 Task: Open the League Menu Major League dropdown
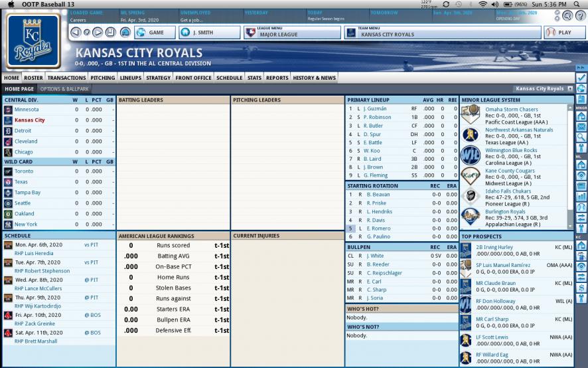(x=292, y=33)
